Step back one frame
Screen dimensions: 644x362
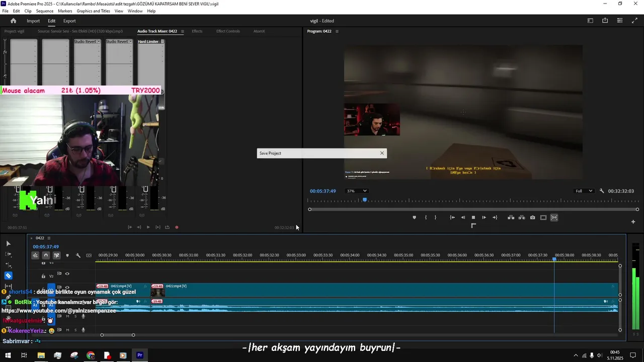[463, 218]
